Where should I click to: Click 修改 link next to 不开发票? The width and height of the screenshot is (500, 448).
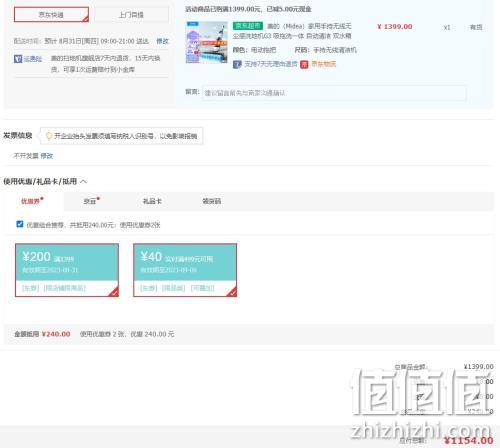(47, 156)
